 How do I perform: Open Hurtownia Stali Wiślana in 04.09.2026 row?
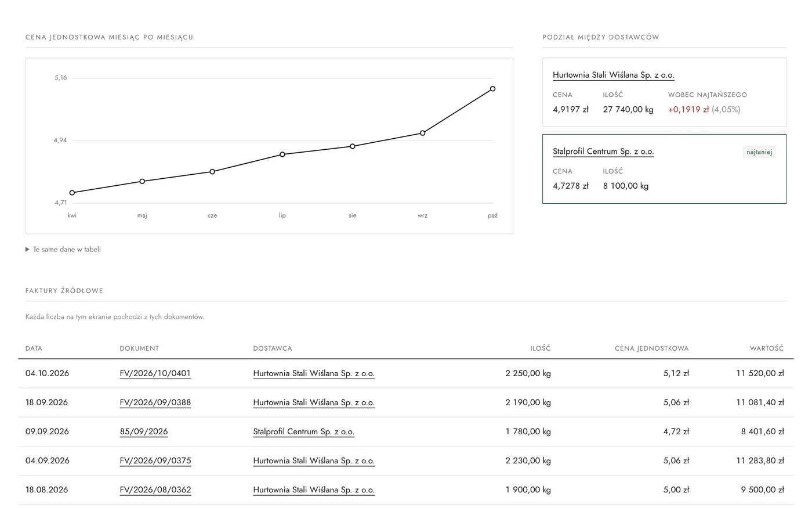314,460
